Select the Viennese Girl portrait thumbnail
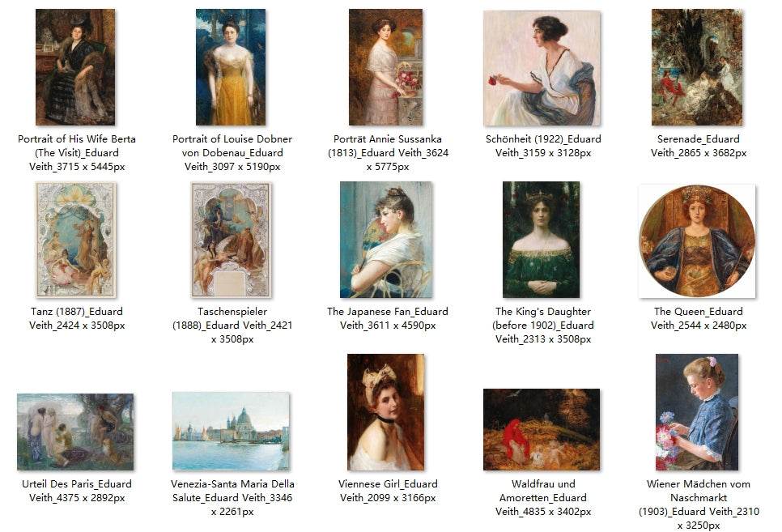782x532 pixels. [x=385, y=412]
